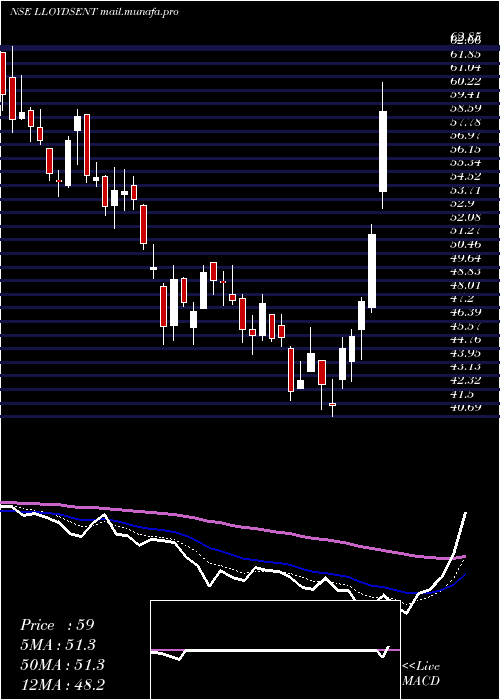The width and height of the screenshot is (500, 700).
Task: Select the 49.64 price axis label
Action: [x=466, y=258]
